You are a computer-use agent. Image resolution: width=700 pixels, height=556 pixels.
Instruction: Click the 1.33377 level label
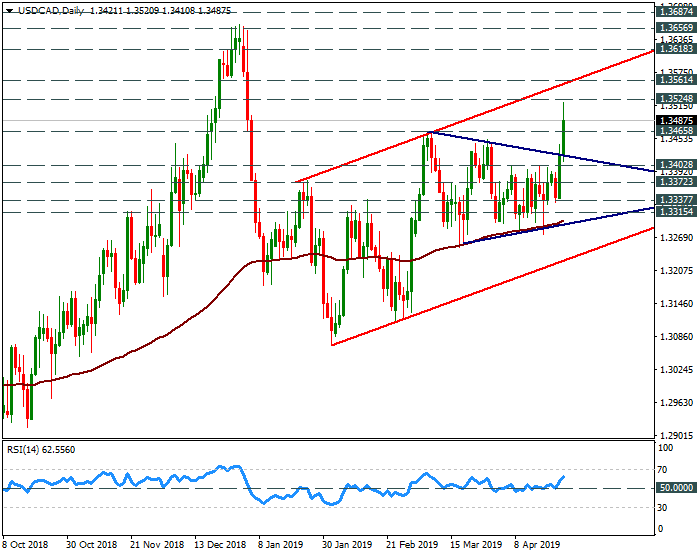pyautogui.click(x=676, y=200)
